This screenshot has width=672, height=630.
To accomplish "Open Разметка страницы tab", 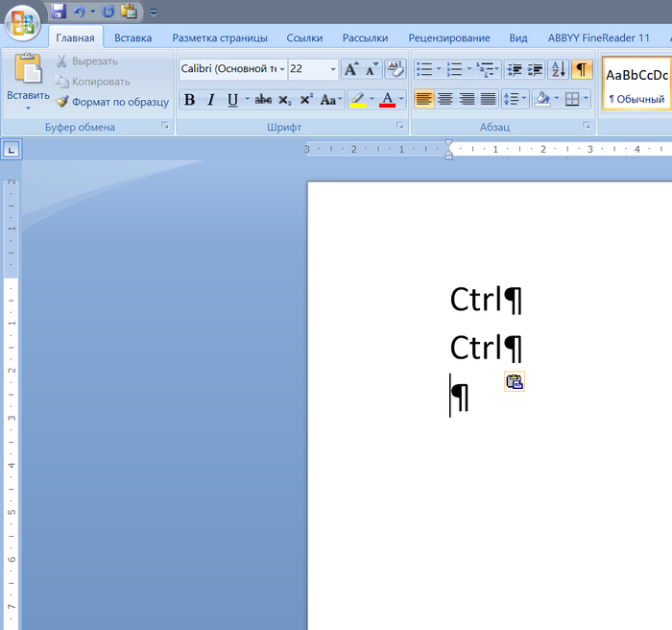I will (220, 37).
